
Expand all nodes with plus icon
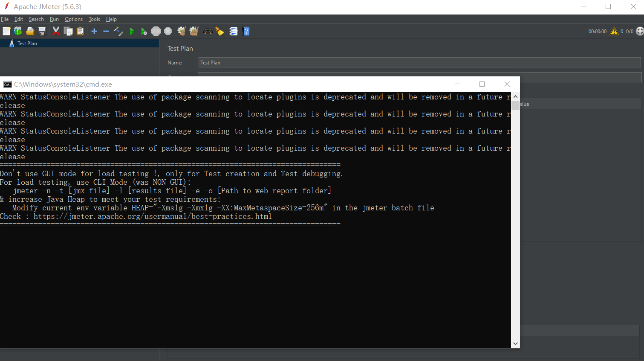click(x=94, y=31)
